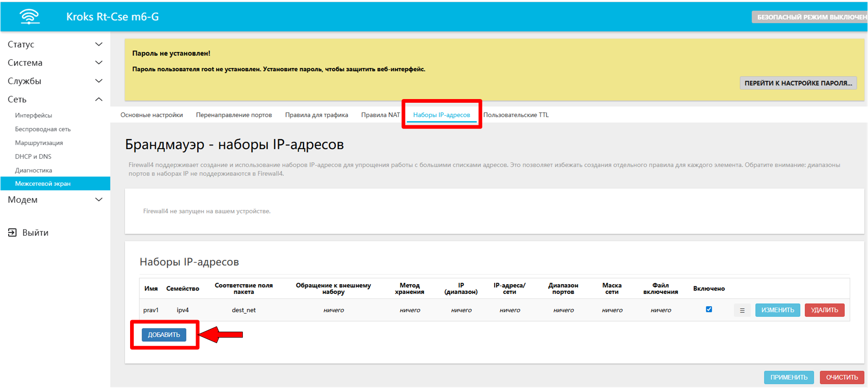Click ИЗМЕНИТЬ for the prav1 set
868x388 pixels.
click(777, 310)
